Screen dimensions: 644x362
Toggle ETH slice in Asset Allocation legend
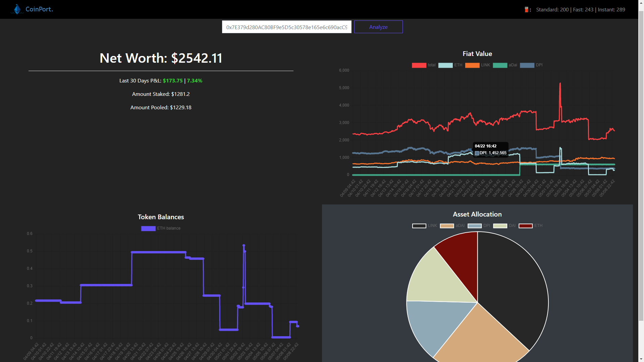click(531, 226)
